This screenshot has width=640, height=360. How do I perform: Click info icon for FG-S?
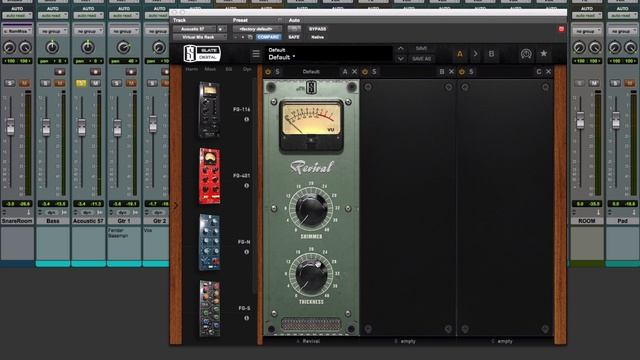coord(247,318)
